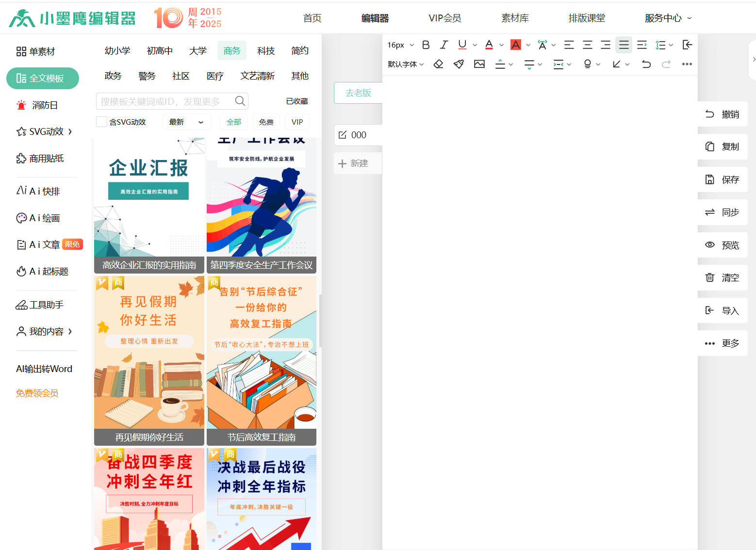Select the 免费 filter option
The width and height of the screenshot is (756, 550).
266,122
